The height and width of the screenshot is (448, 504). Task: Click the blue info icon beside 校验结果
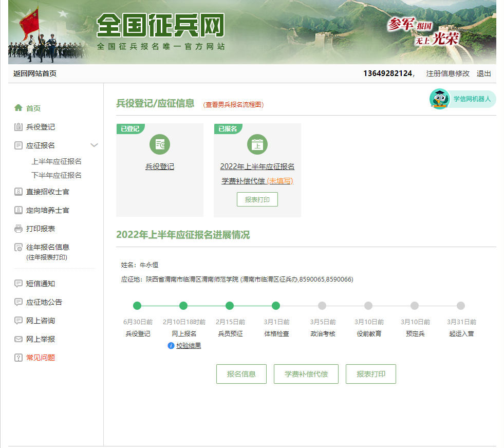pyautogui.click(x=171, y=346)
